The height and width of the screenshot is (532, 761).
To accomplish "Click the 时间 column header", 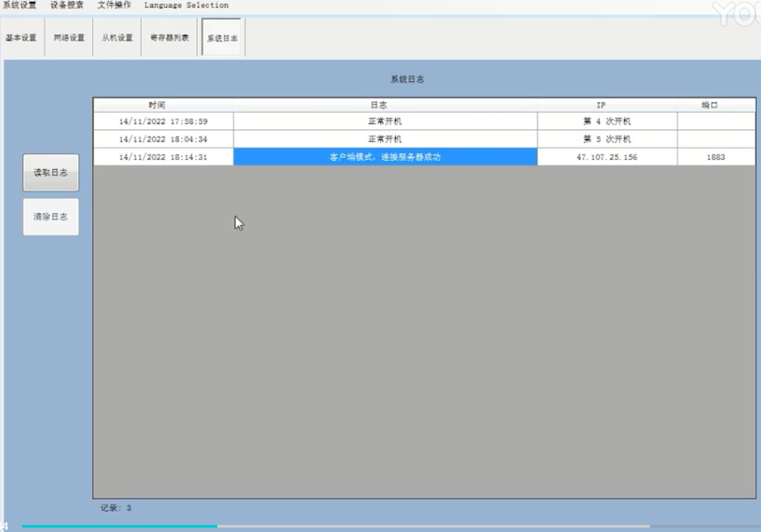I will coord(163,105).
